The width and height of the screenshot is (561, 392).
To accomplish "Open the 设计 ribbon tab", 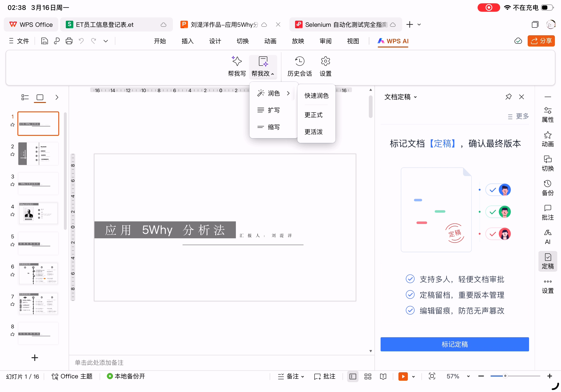I will pos(215,41).
